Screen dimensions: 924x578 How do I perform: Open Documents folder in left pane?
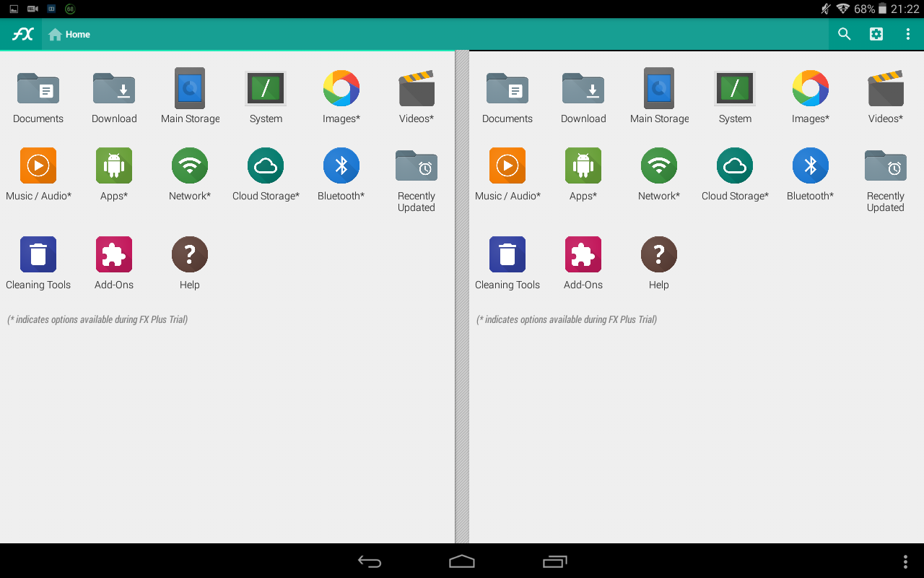point(38,98)
